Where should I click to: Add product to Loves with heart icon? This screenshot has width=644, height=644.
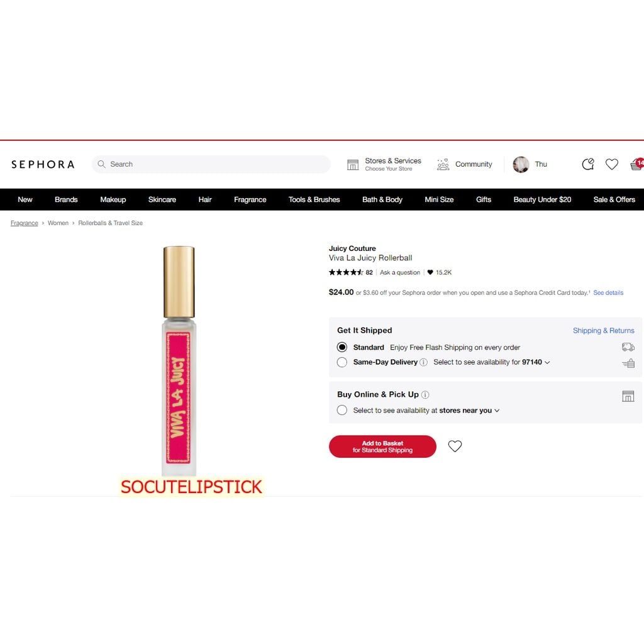(x=455, y=446)
